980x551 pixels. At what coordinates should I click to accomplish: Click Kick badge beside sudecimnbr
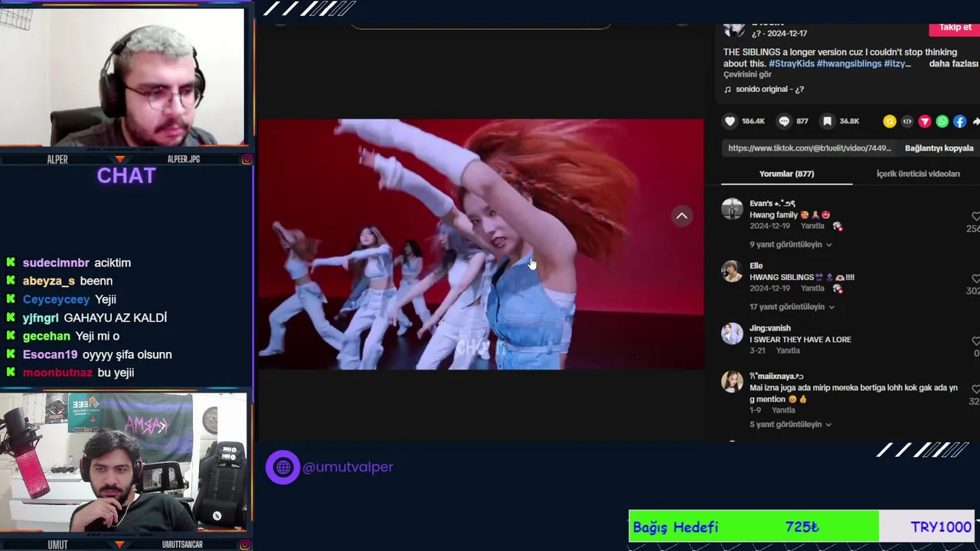tap(11, 262)
